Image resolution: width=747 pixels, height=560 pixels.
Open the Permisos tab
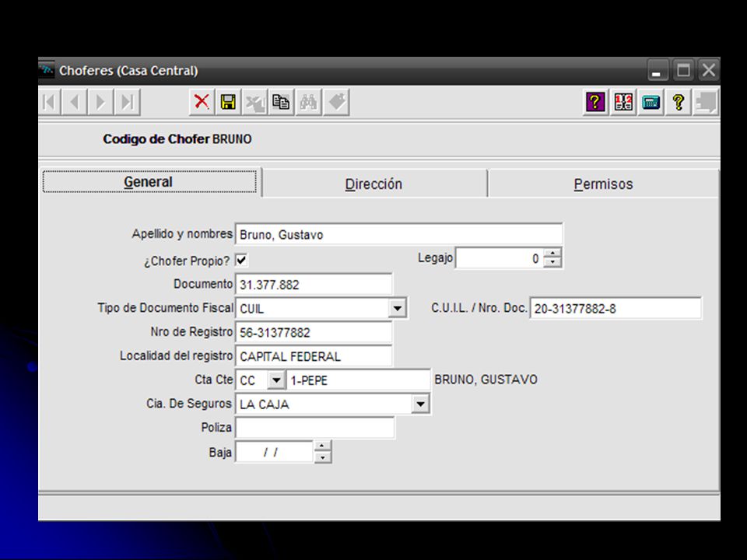coord(603,184)
